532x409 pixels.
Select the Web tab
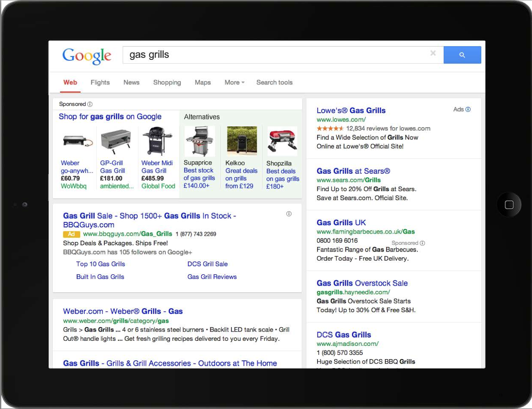(x=70, y=82)
